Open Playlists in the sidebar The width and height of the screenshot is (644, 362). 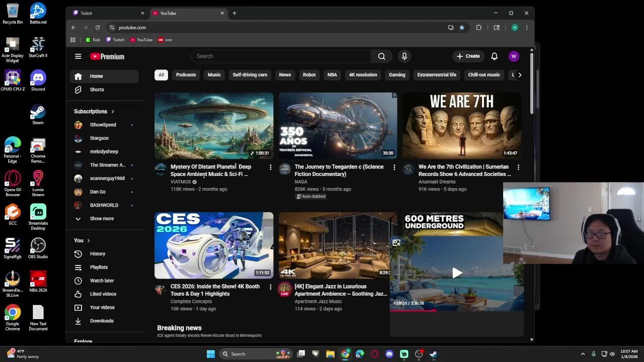[x=104, y=267]
